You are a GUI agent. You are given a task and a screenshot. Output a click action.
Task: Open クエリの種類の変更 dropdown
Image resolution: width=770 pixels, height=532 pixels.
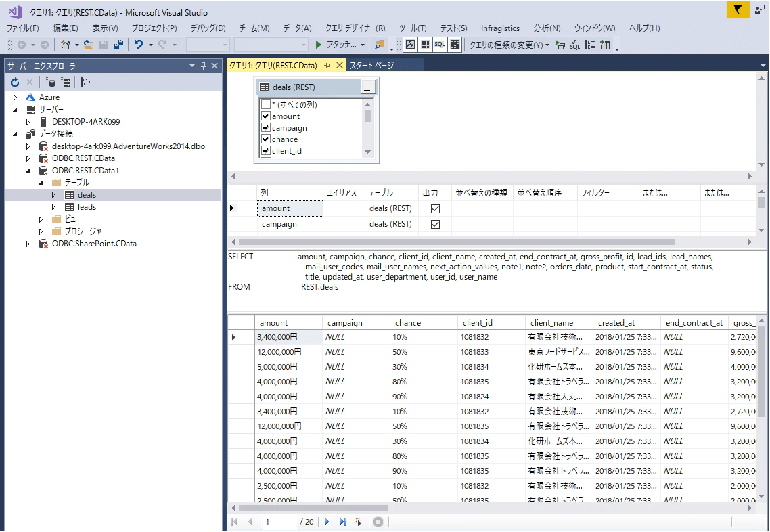click(x=509, y=45)
